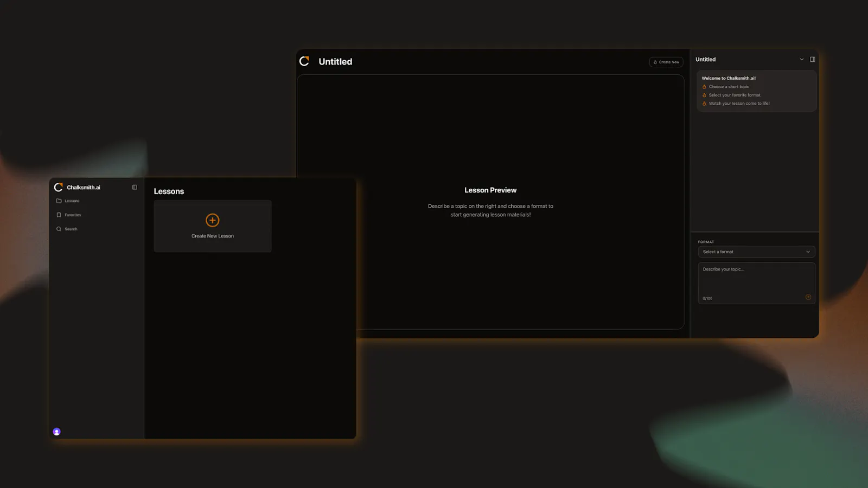
Task: Click the Untitled lesson title in the editor
Action: pos(335,62)
